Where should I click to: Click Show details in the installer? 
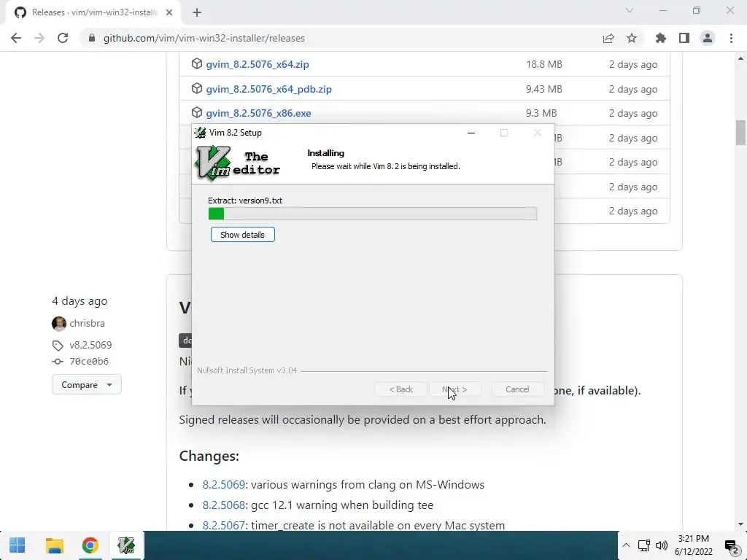[x=242, y=235]
